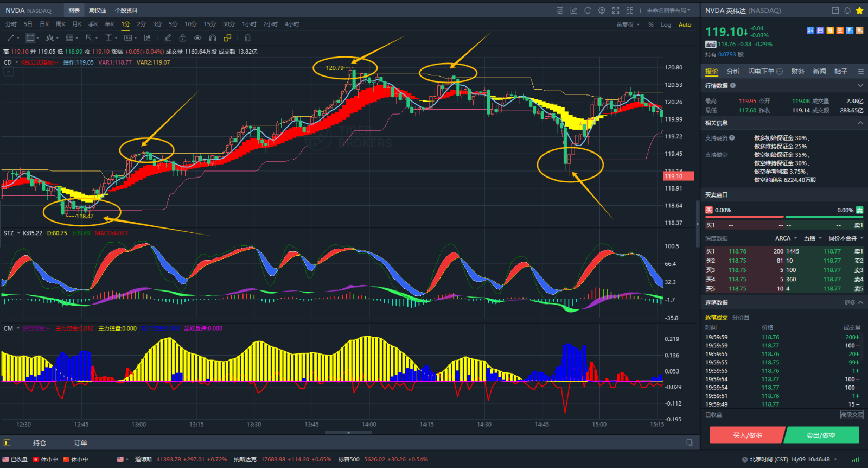
Task: Click the save layout icon beside NVDA 英伟达
Action: coord(835,10)
